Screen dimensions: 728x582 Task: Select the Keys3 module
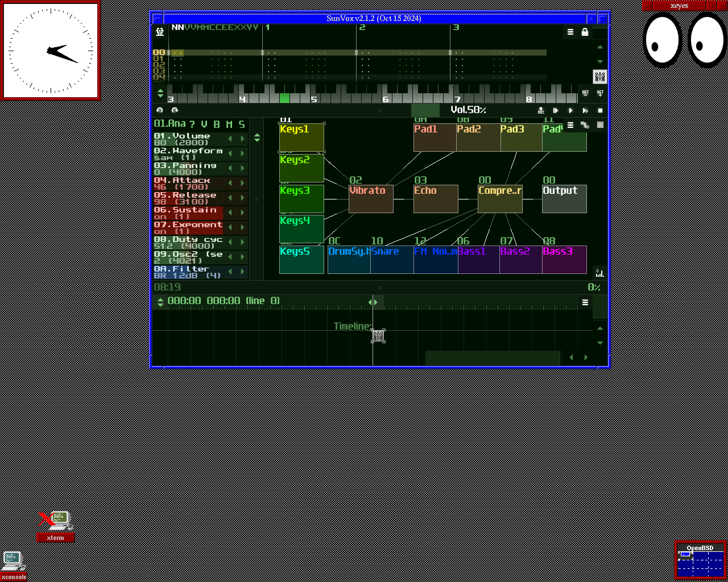coord(301,199)
